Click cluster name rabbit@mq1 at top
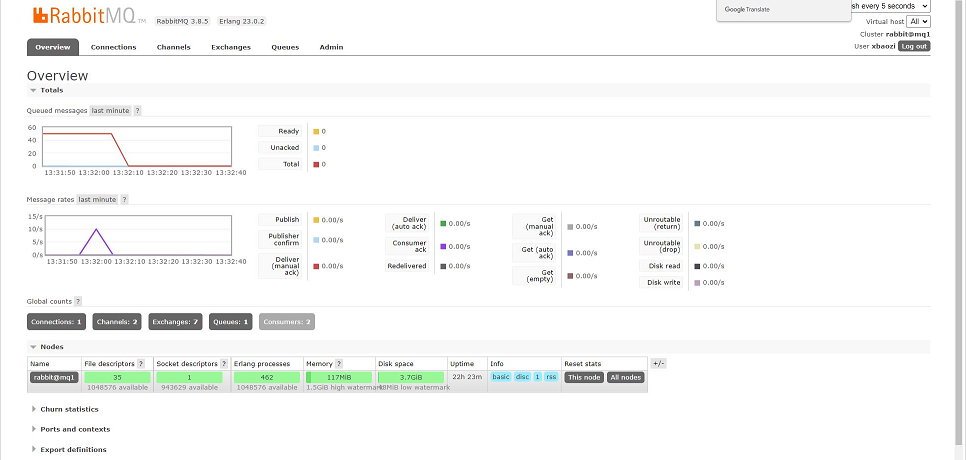966x460 pixels. point(908,34)
